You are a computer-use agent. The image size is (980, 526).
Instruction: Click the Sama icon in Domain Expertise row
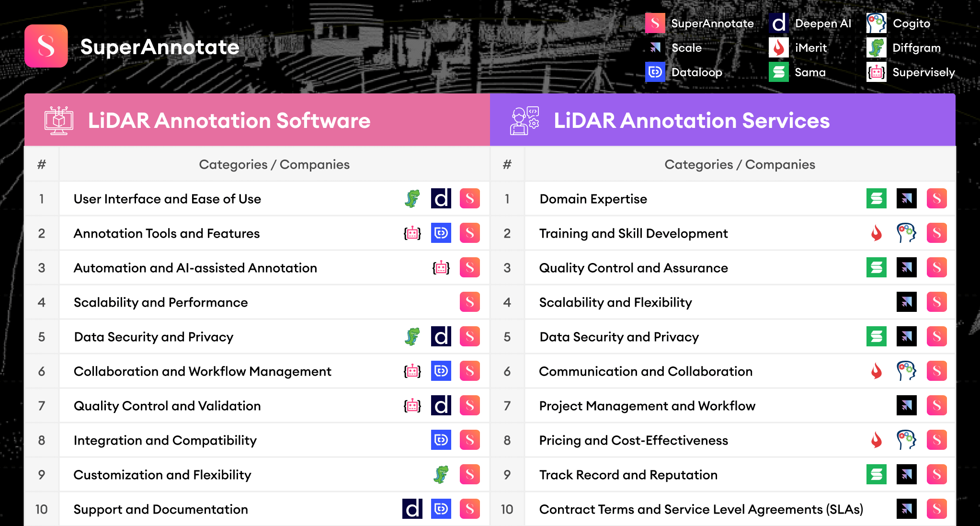[x=877, y=198]
